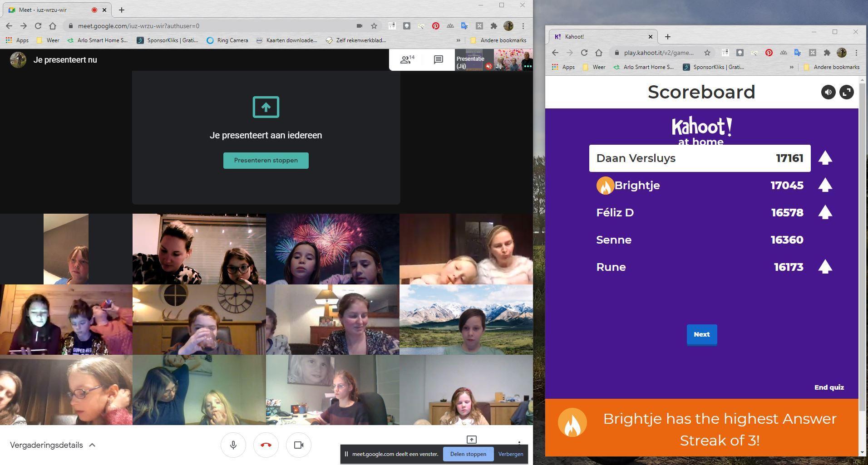Go back in Kahoot browser window
The width and height of the screenshot is (868, 465).
tap(555, 53)
